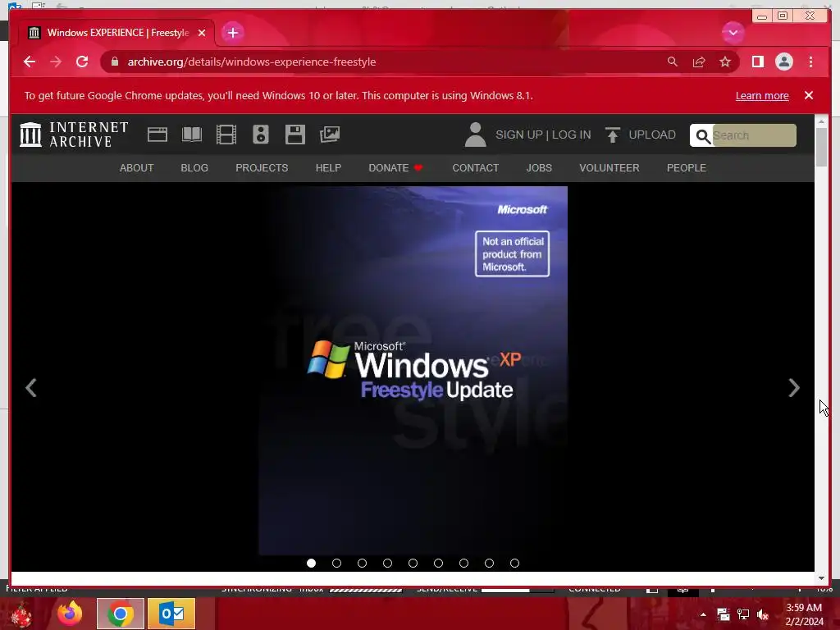840x630 pixels.
Task: Open the Learn more link
Action: (762, 95)
